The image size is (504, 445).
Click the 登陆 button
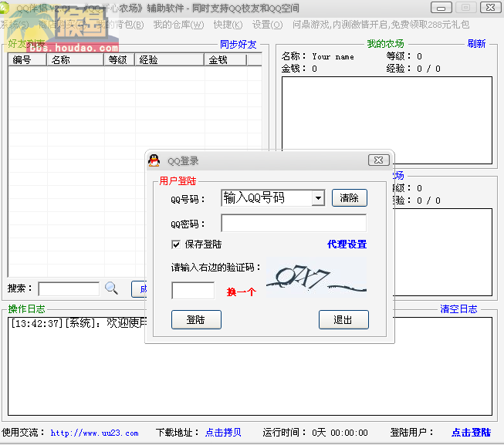[196, 320]
